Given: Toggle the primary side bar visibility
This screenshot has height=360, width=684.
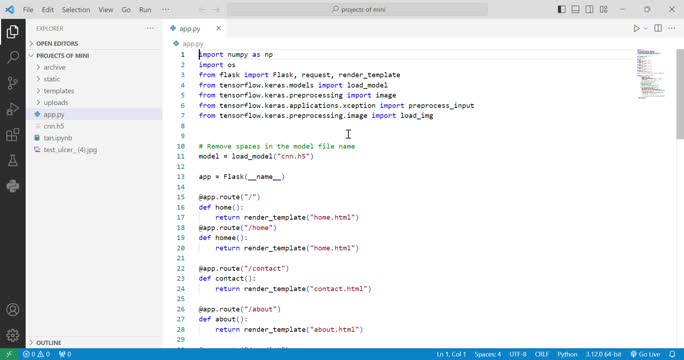Looking at the screenshot, I should [x=562, y=9].
